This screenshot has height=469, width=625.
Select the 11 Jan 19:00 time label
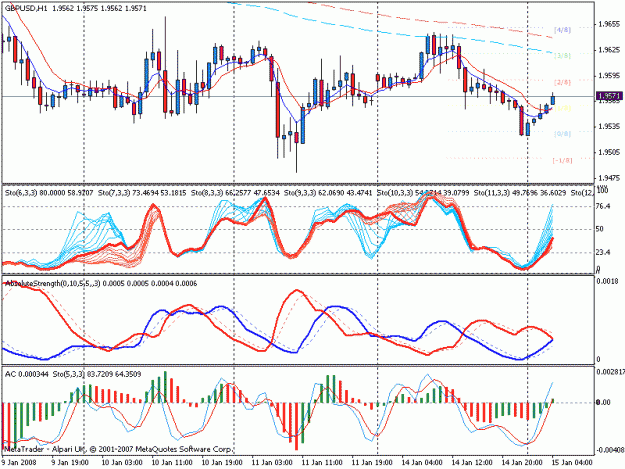point(372,463)
